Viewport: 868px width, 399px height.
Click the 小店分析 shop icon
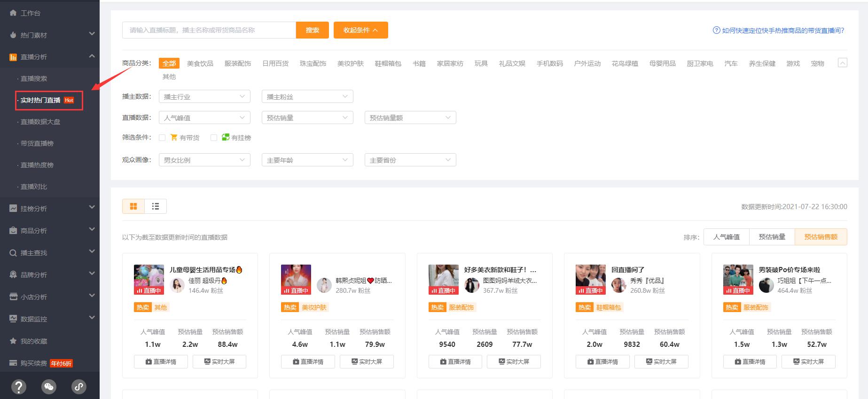click(x=13, y=297)
